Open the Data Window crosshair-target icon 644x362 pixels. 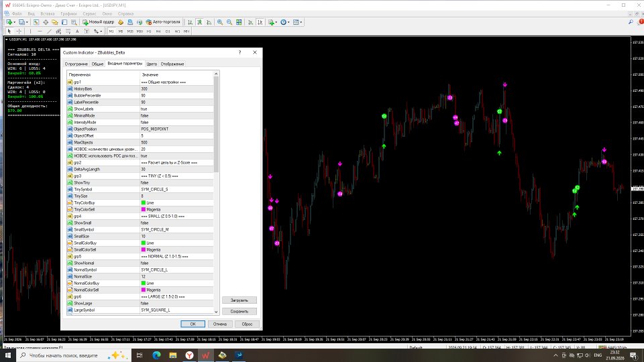pyautogui.click(x=46, y=22)
